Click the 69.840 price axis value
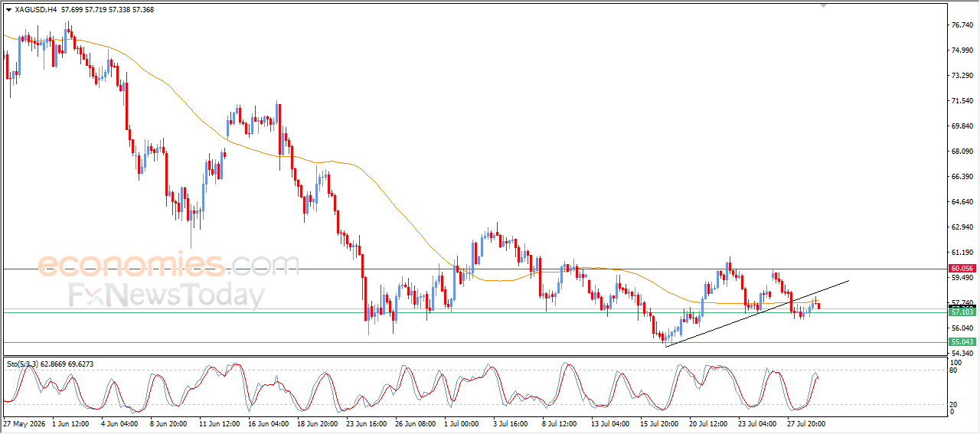The height and width of the screenshot is (434, 980). pos(963,126)
